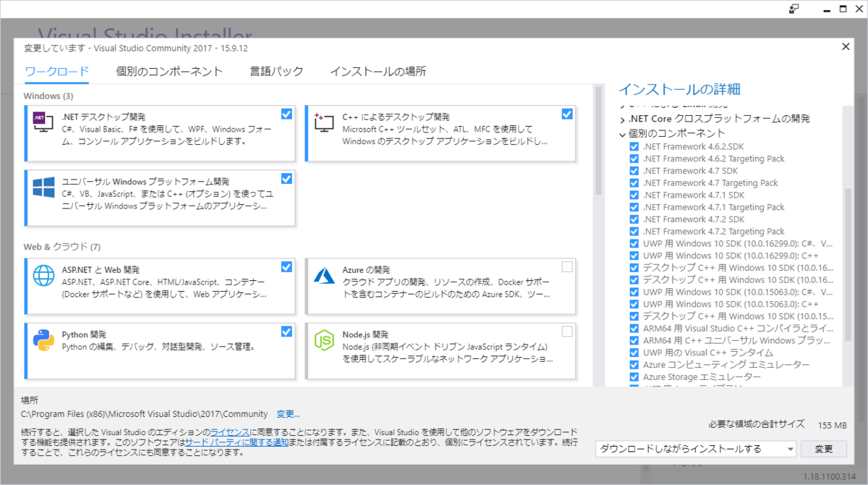Select .NET Framework 4.7.1 SDK text

click(x=693, y=195)
